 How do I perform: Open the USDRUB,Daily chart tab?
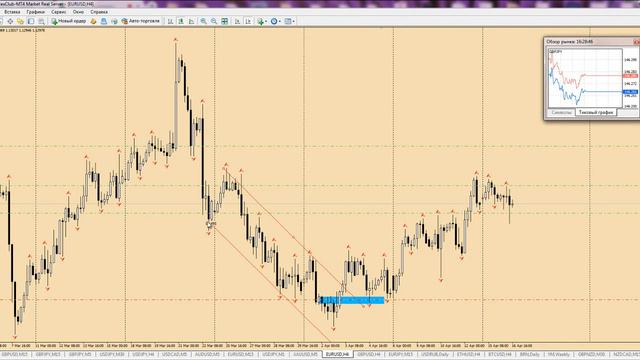coord(435,354)
